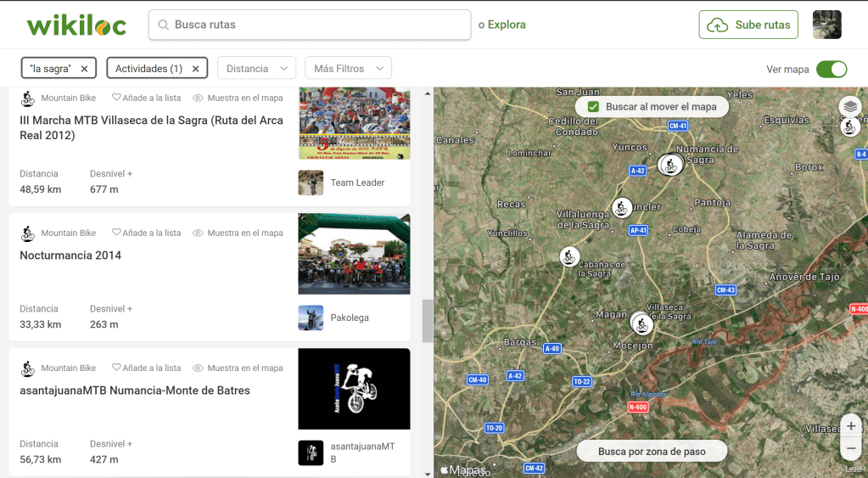Click the Busca rutas search field
This screenshot has height=478, width=868.
click(x=310, y=25)
